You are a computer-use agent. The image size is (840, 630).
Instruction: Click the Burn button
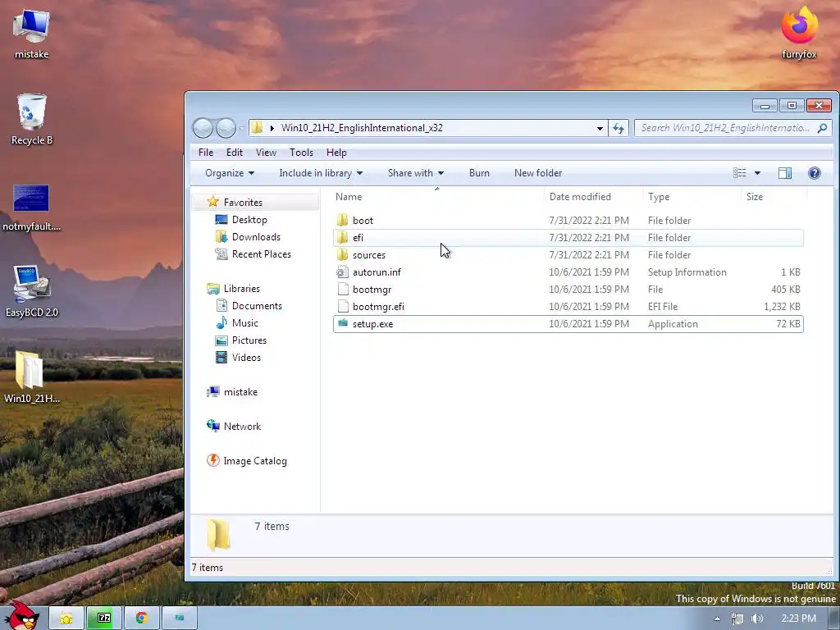click(479, 173)
